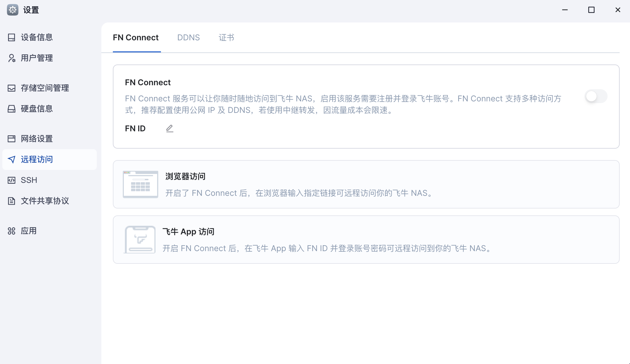Enable the FN Connect toggle switch
Image resolution: width=630 pixels, height=364 pixels.
tap(596, 96)
